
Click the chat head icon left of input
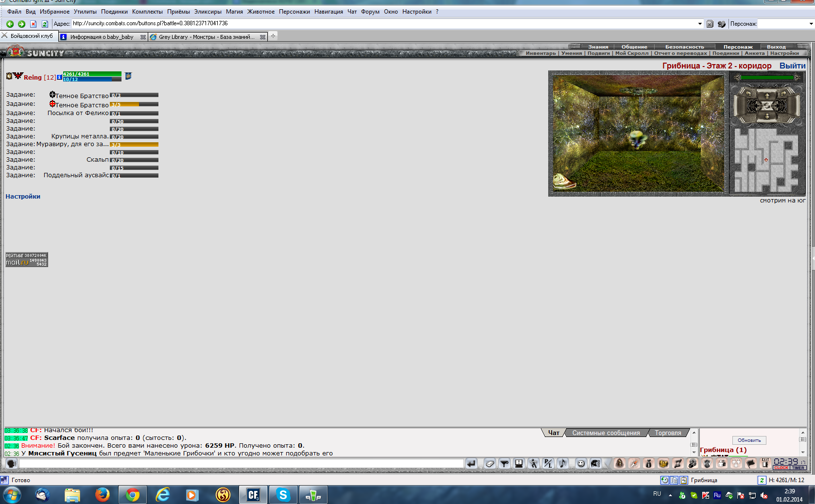tap(12, 464)
